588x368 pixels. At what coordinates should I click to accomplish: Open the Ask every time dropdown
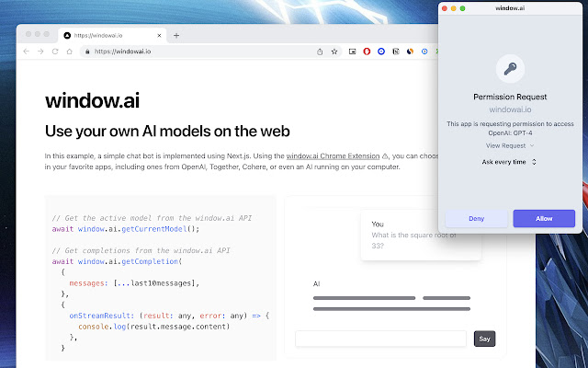[x=509, y=162]
